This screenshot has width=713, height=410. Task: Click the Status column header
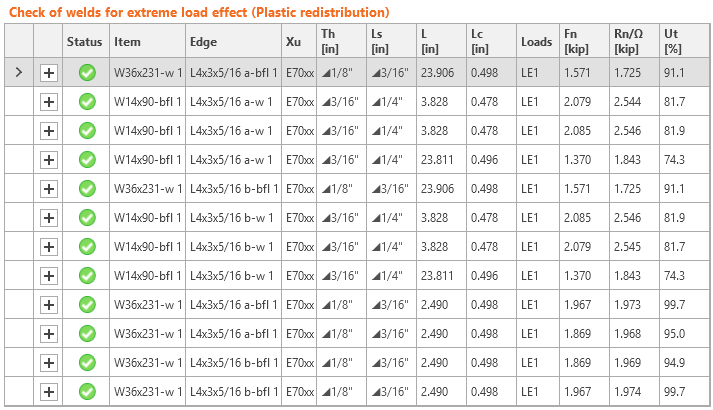(85, 42)
